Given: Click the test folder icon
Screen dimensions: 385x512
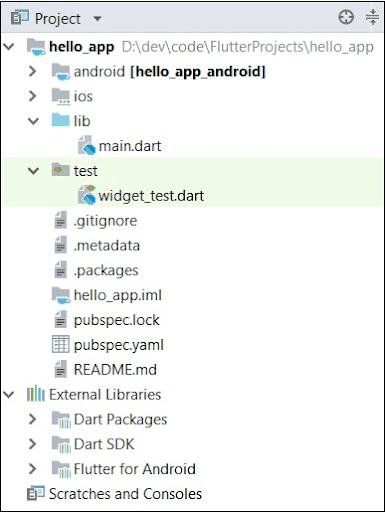Looking at the screenshot, I should (x=61, y=170).
